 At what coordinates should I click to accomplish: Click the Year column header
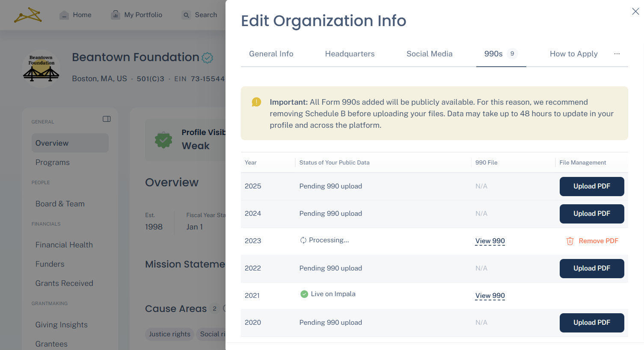coord(251,163)
